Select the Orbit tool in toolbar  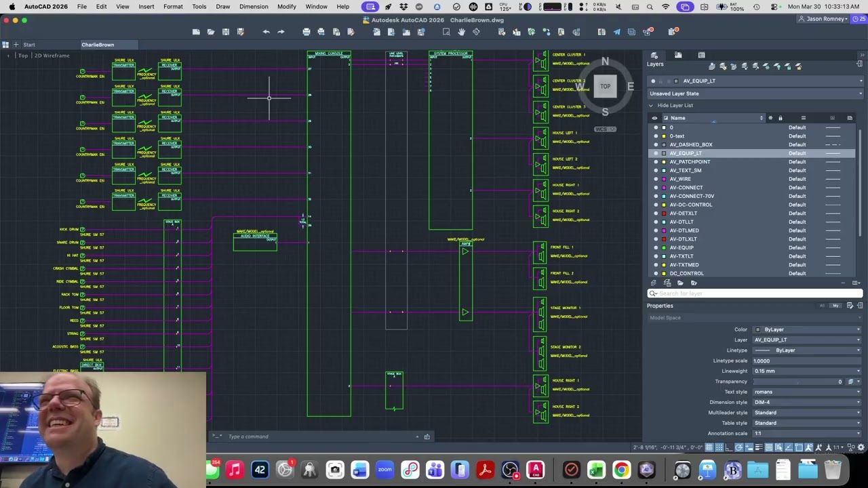tap(476, 32)
